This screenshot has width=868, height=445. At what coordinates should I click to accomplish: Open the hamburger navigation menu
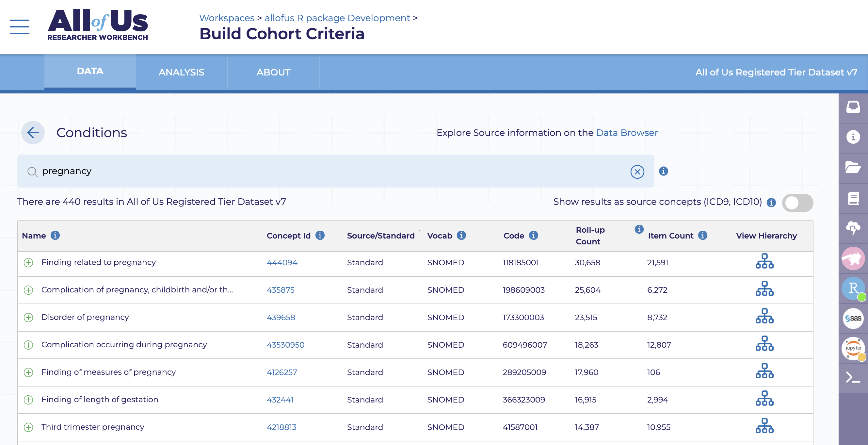point(20,27)
